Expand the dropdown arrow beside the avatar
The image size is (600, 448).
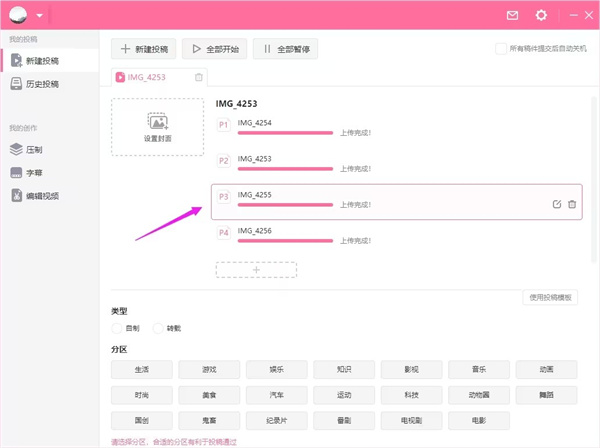pos(39,16)
